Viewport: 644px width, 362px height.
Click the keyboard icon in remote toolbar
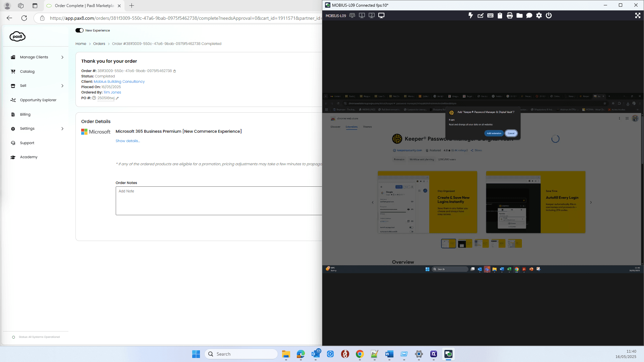point(490,15)
